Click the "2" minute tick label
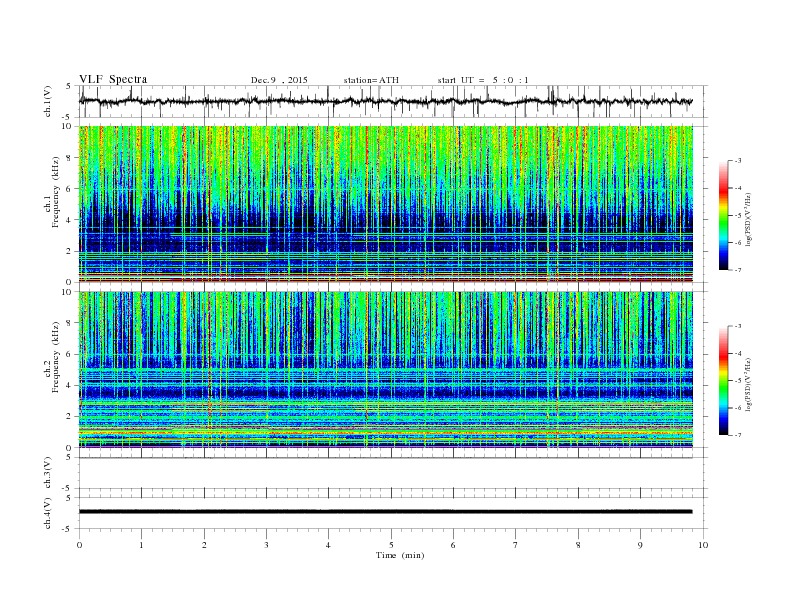 [x=204, y=545]
